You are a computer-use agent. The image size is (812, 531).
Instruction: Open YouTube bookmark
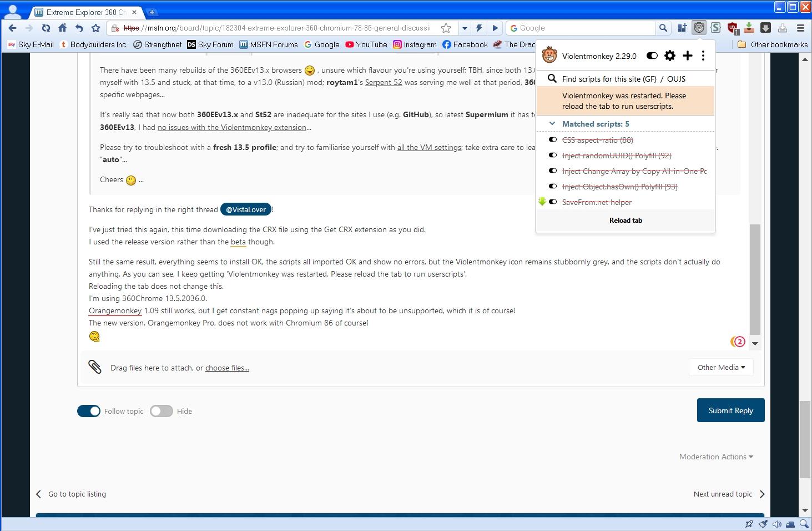[x=366, y=44]
